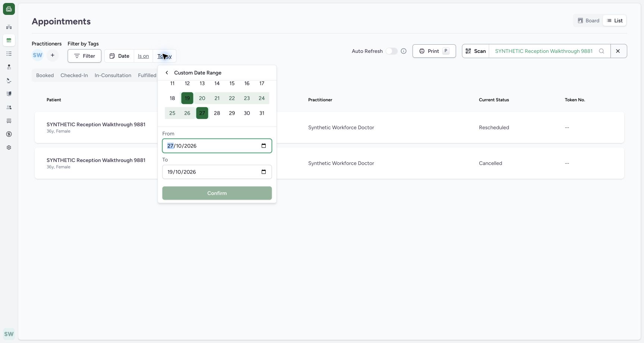
Task: Click the SW user avatar at bottom left
Action: [x=9, y=334]
